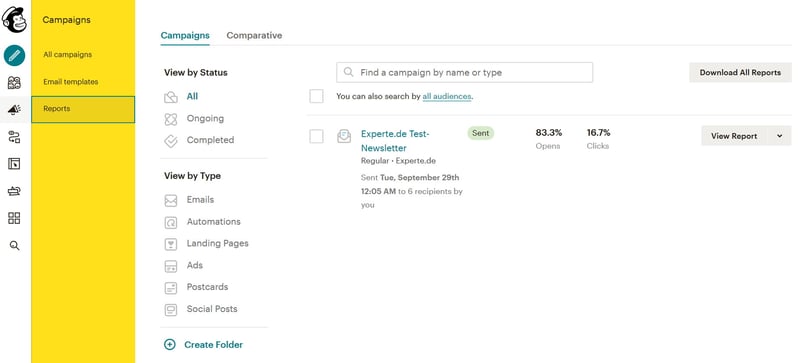This screenshot has width=800, height=363.
Task: Click the Find a campaign search field
Action: [x=464, y=72]
